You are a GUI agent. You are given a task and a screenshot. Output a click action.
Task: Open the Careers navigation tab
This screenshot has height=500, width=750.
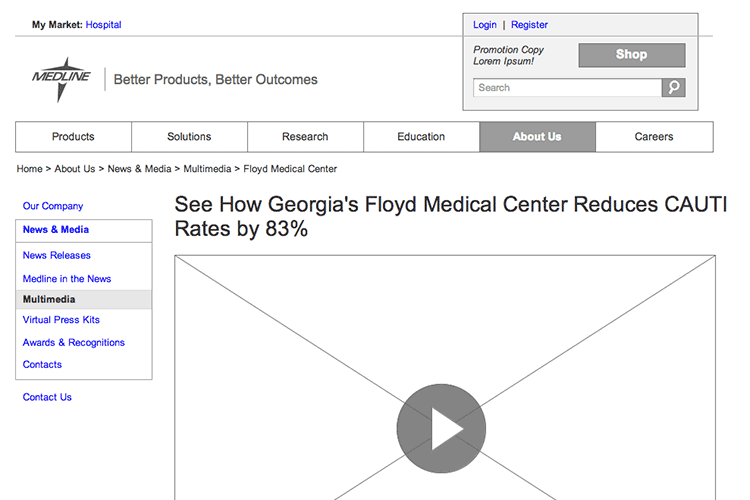click(654, 137)
